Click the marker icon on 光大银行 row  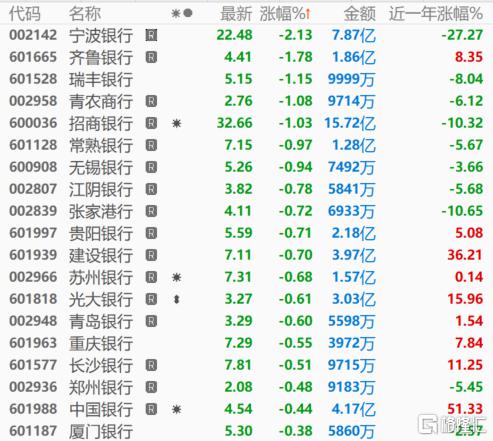177,299
